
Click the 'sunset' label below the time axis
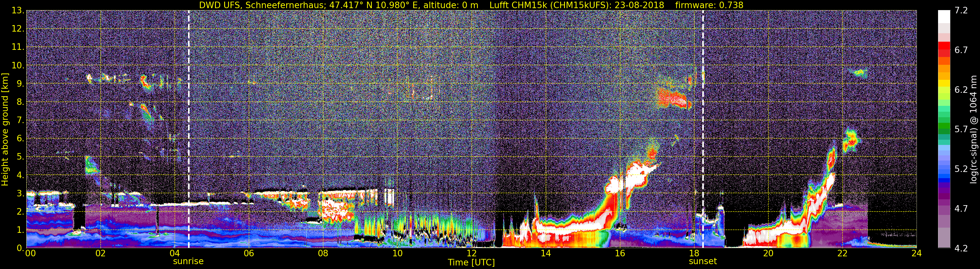coord(703,262)
